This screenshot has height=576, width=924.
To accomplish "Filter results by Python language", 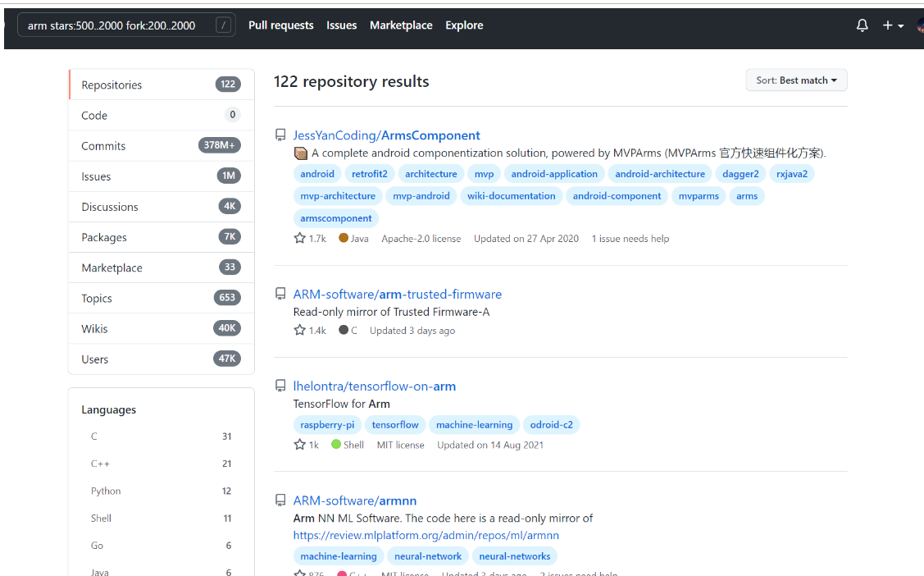I will pyautogui.click(x=161, y=491).
